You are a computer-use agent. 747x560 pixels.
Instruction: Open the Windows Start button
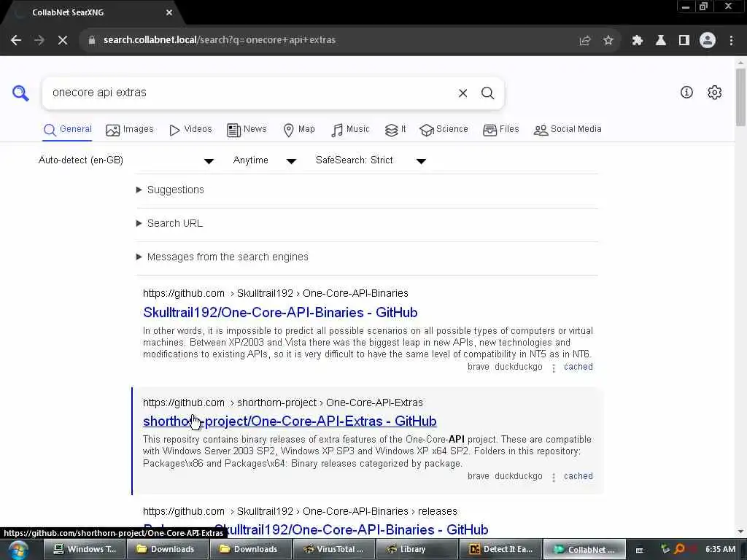pos(18,550)
